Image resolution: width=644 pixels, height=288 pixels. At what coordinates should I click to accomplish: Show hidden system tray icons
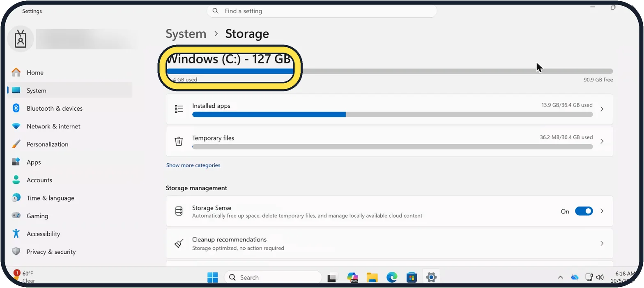click(560, 278)
